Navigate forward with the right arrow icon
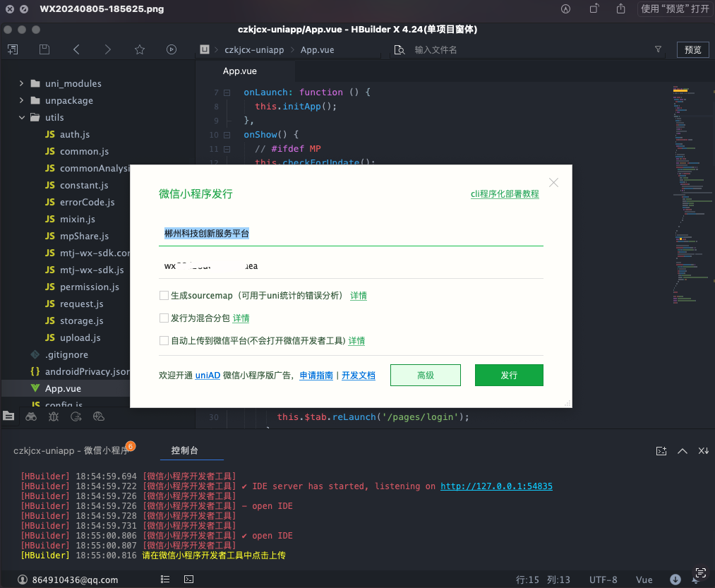 pyautogui.click(x=107, y=49)
